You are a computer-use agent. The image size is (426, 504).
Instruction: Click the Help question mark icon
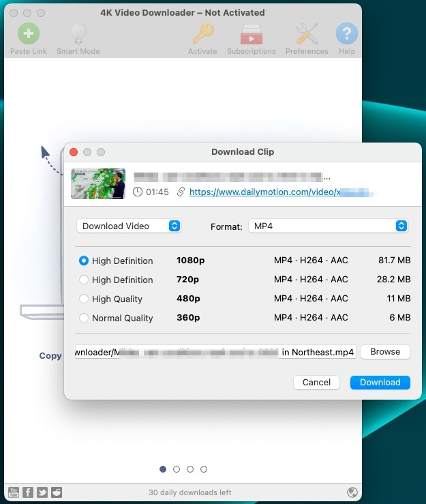(x=347, y=33)
